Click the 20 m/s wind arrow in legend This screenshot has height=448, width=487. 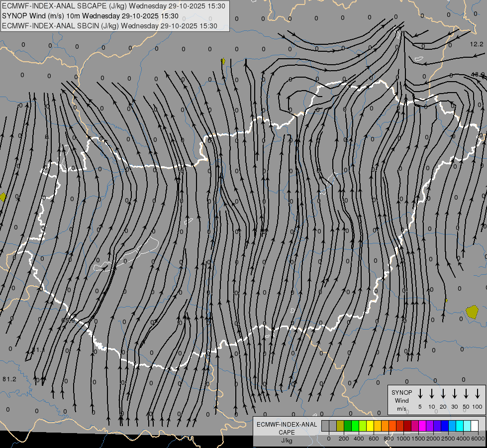coord(443,394)
